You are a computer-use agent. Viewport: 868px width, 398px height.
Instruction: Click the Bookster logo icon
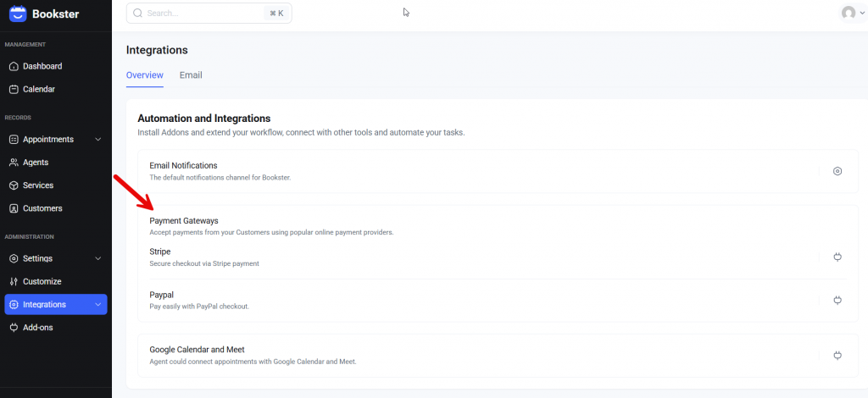click(18, 13)
